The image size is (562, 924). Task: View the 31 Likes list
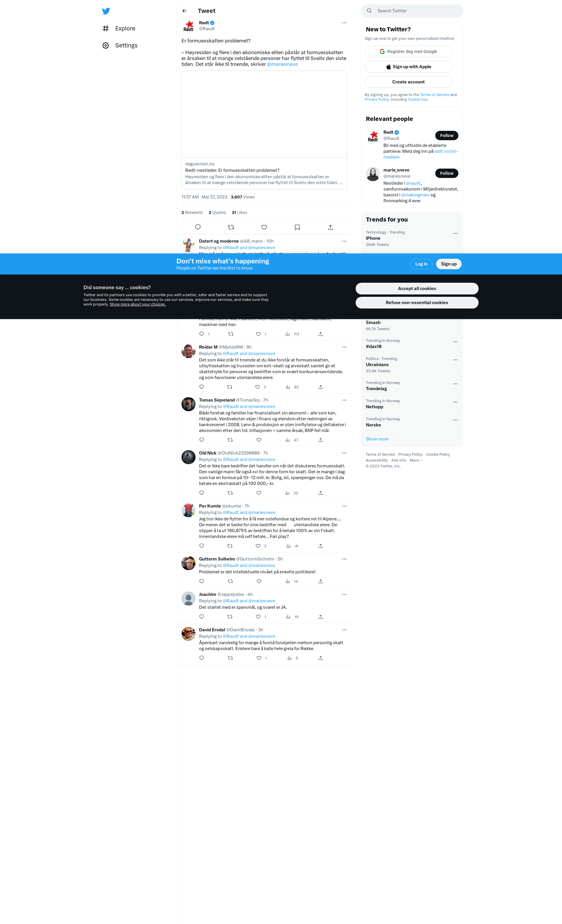(x=239, y=212)
